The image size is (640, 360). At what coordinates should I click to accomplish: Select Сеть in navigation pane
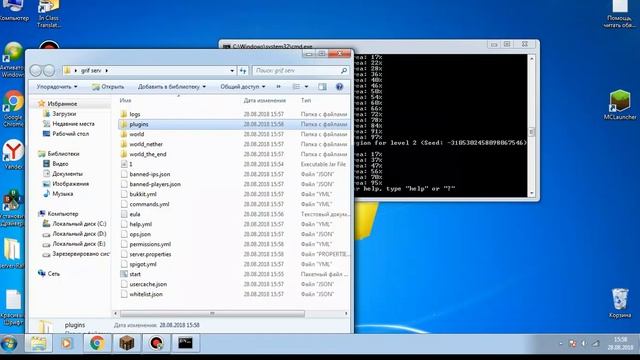point(53,274)
